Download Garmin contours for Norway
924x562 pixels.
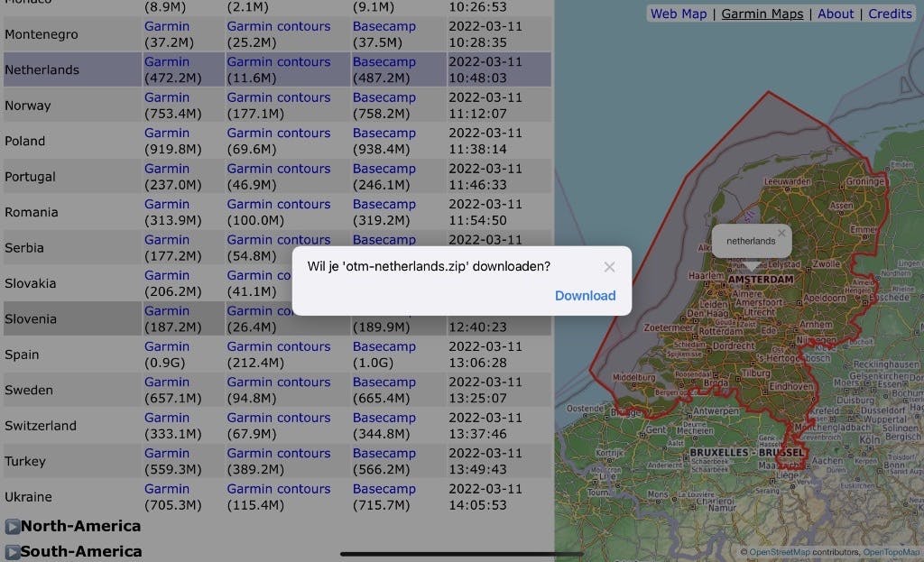[279, 97]
